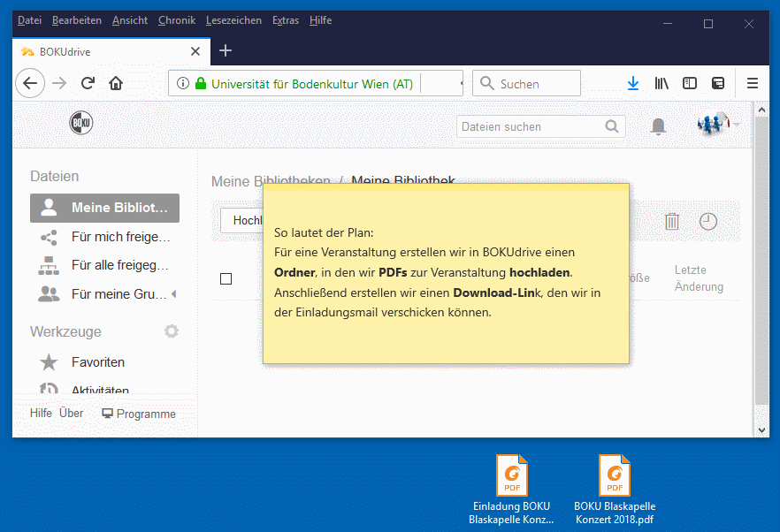Click the Programme footer link
Image resolution: width=780 pixels, height=532 pixels.
pos(139,414)
